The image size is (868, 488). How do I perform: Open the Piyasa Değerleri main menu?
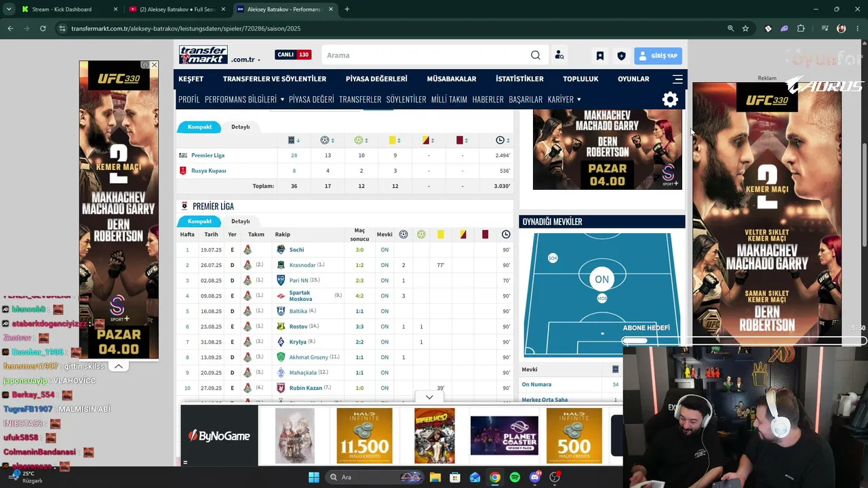coord(376,79)
